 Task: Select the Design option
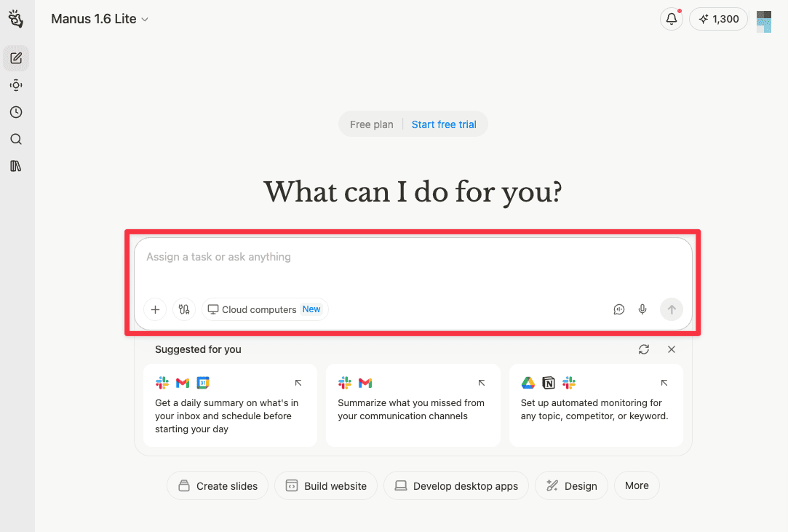[571, 485]
